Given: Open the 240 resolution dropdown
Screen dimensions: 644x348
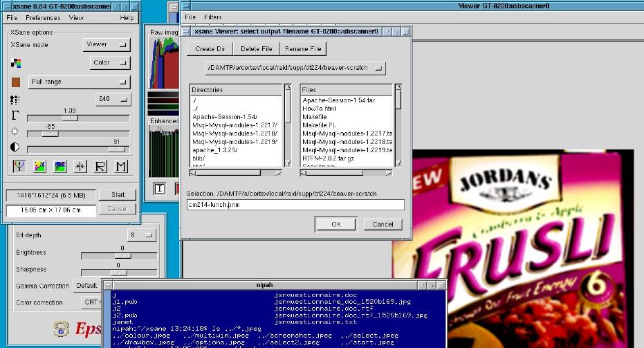Looking at the screenshot, I should pyautogui.click(x=112, y=99).
